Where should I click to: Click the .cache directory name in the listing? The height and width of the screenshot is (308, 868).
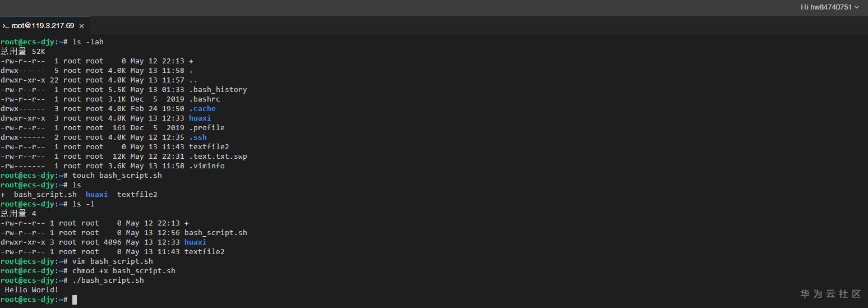202,109
